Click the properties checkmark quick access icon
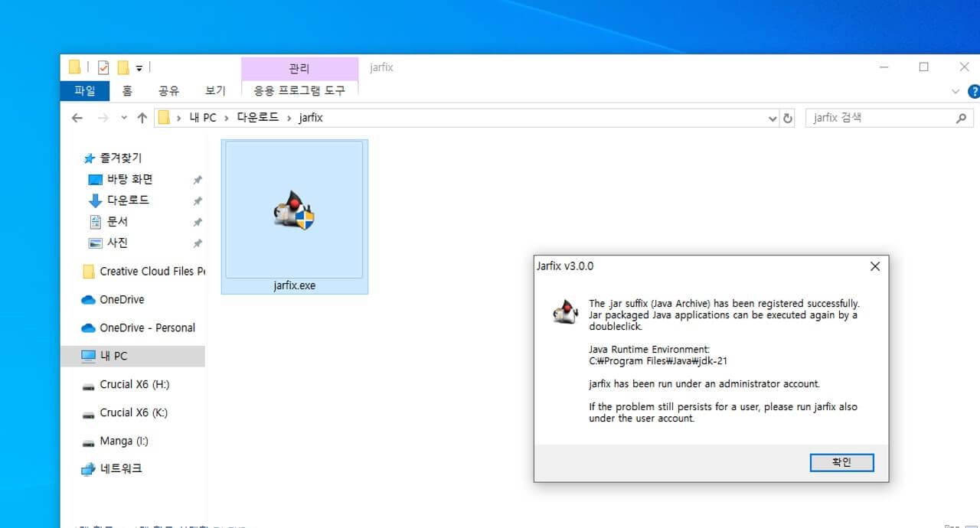 103,67
